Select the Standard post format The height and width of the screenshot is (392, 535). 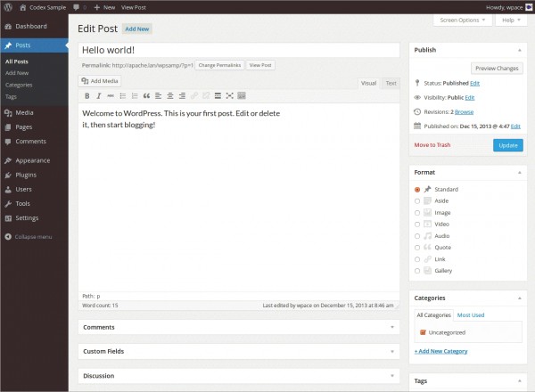pos(417,190)
